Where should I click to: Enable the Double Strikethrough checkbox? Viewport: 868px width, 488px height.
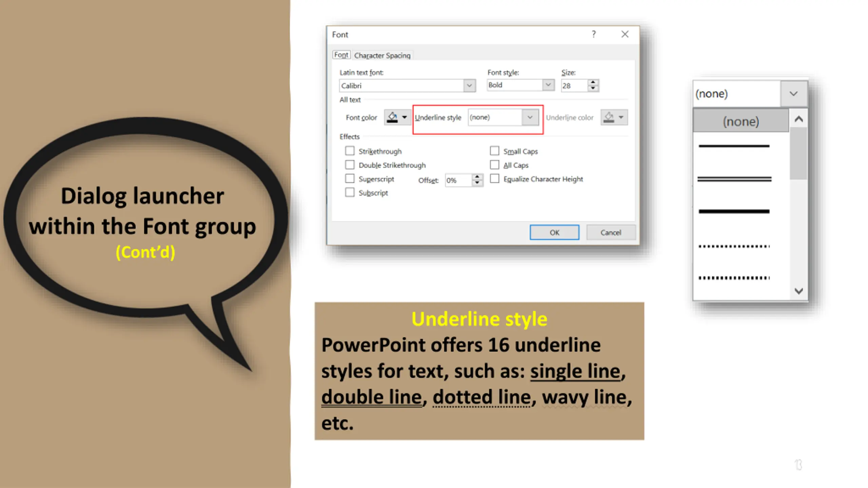[350, 165]
